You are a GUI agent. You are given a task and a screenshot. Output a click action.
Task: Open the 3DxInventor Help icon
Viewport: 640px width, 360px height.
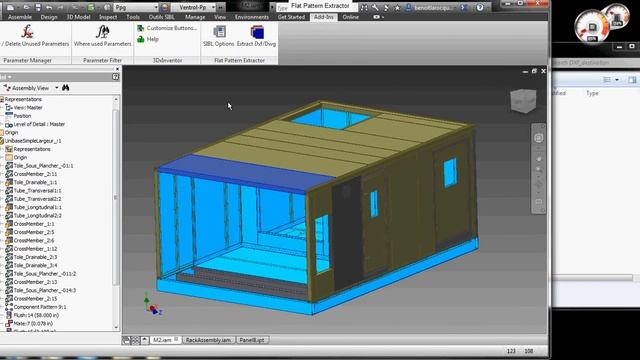[141, 39]
